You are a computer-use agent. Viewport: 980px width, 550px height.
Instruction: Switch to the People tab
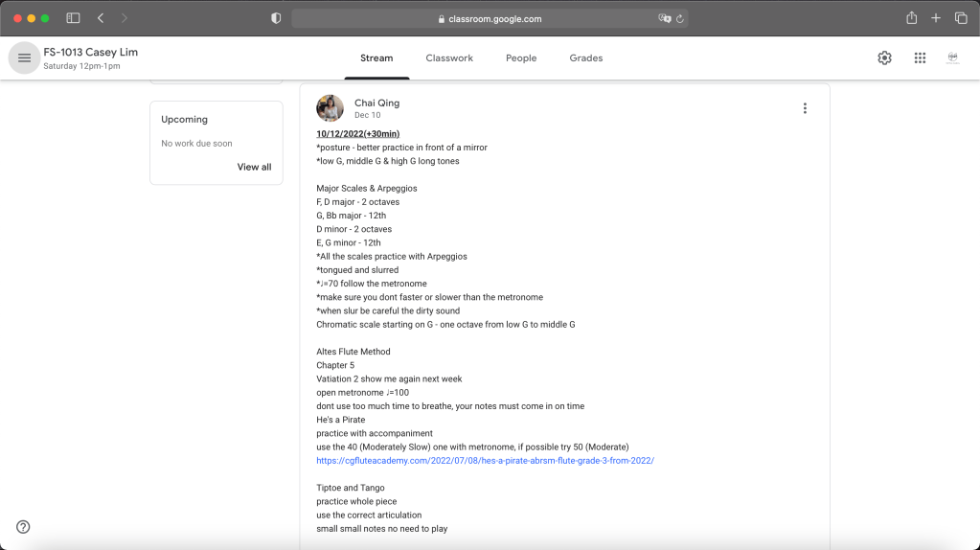coord(521,58)
